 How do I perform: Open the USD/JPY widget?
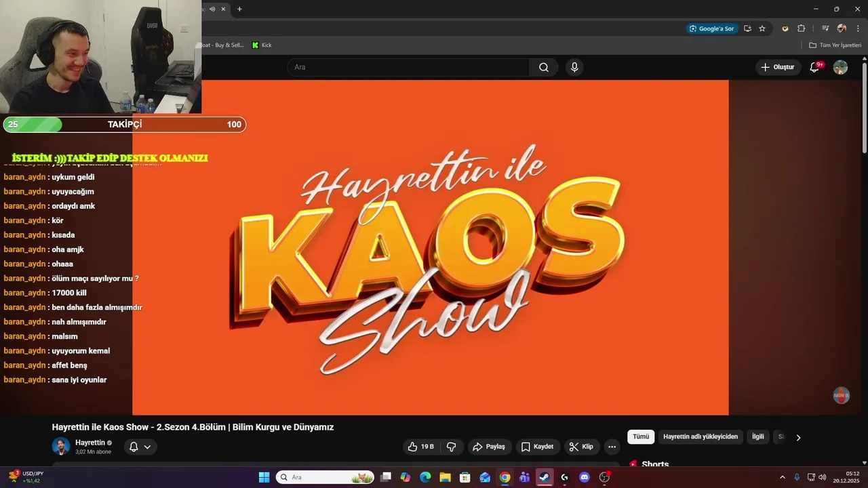click(26, 477)
